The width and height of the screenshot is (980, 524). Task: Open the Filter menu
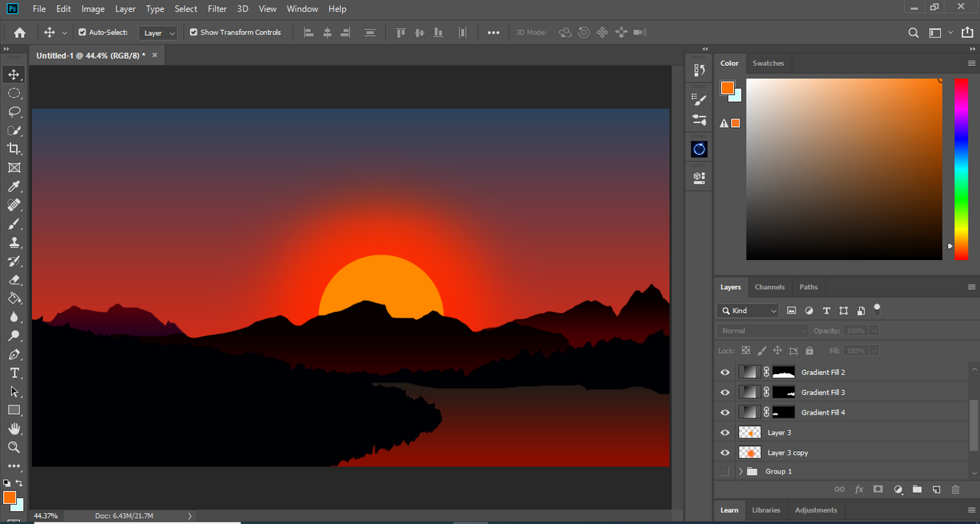(x=217, y=9)
